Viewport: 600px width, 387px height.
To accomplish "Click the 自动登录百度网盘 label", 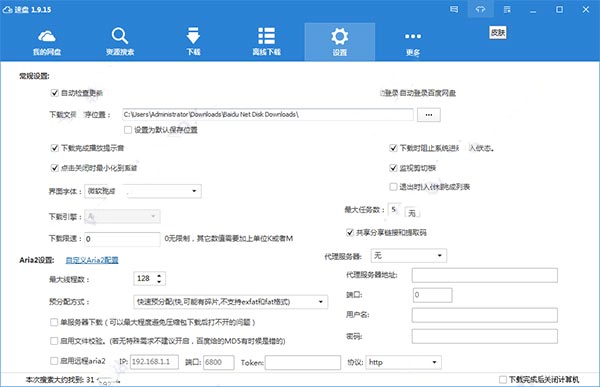I will (427, 93).
